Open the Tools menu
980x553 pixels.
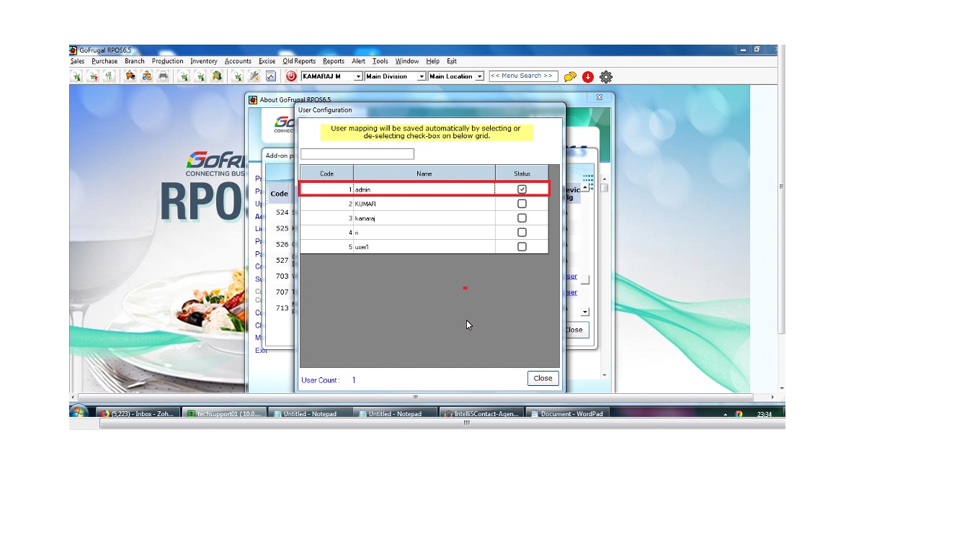pyautogui.click(x=380, y=61)
